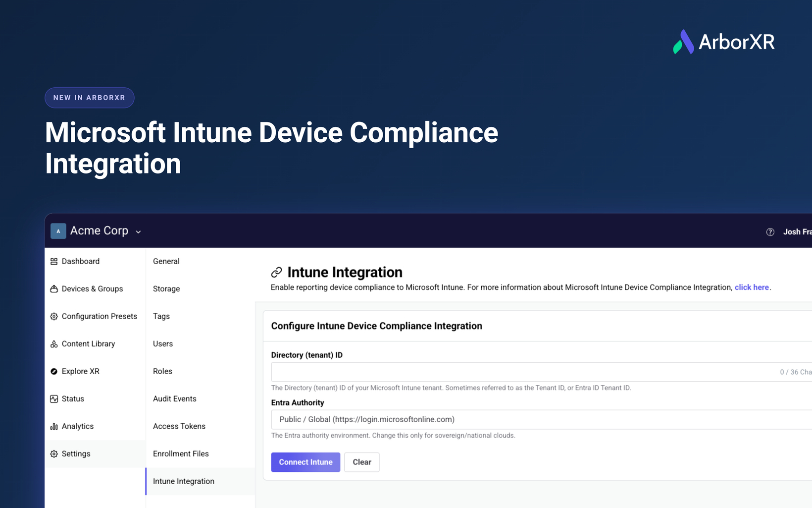Go to Devices & Groups
This screenshot has width=812, height=508.
(x=95, y=289)
